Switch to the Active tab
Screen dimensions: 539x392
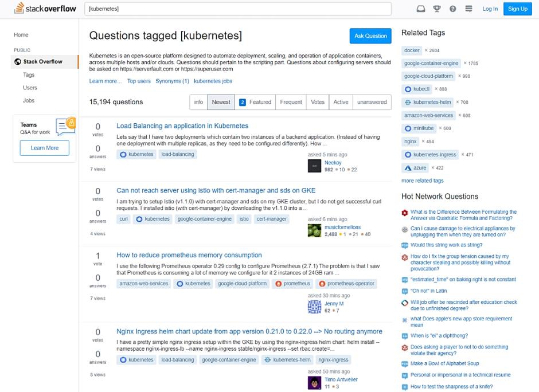click(341, 102)
